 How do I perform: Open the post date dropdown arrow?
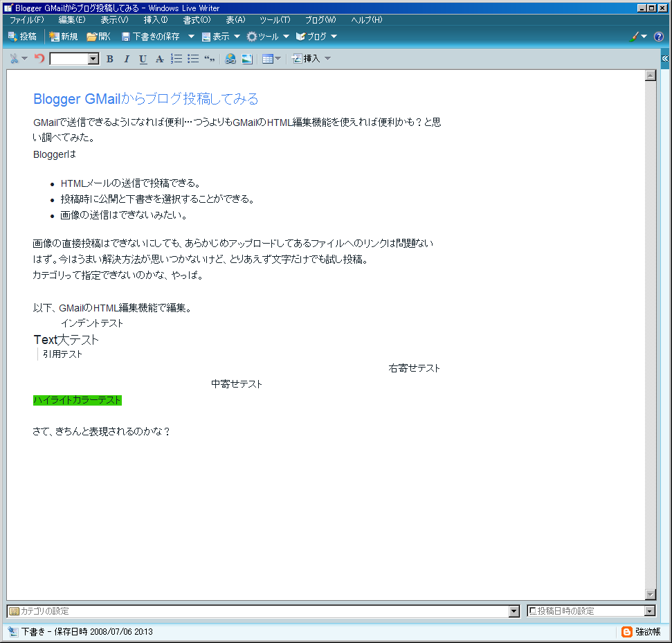tap(650, 611)
